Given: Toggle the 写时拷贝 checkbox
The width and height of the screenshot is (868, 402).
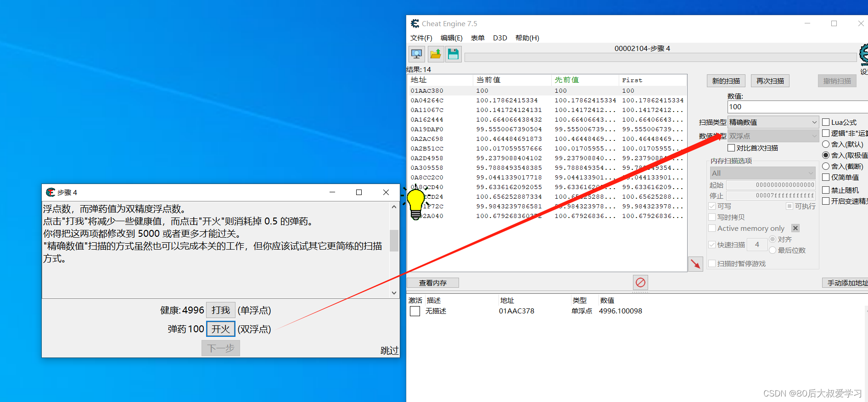Looking at the screenshot, I should pyautogui.click(x=712, y=217).
